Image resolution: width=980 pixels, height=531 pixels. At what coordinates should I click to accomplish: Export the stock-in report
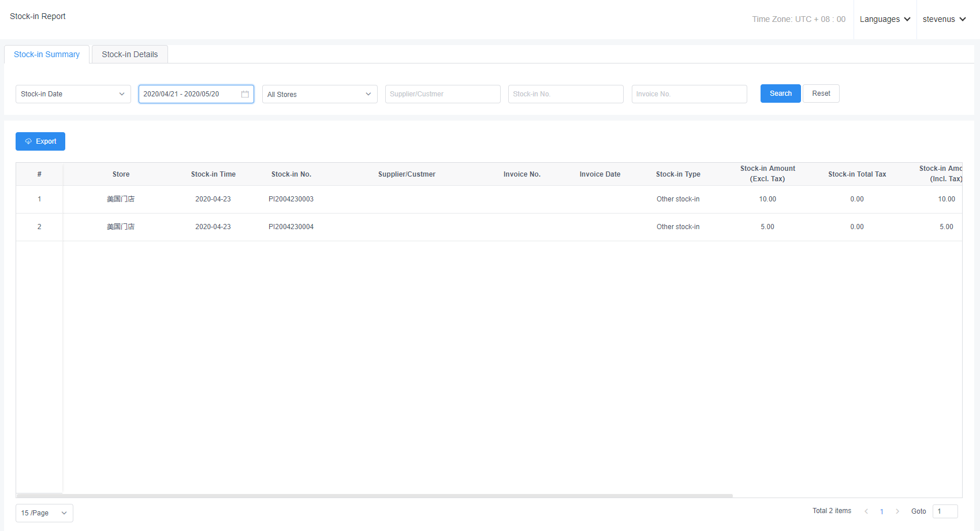40,141
